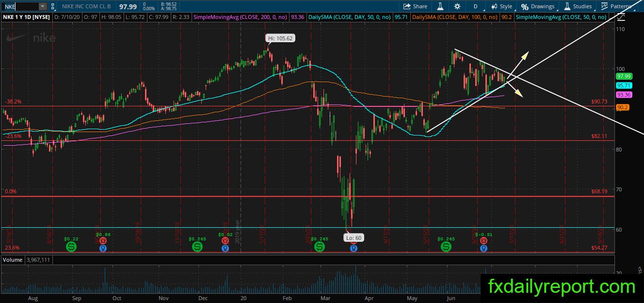Viewport: 644px width, 303px height.
Task: Click lightbulb icon beneath the Lo: 60 label
Action: tap(354, 248)
